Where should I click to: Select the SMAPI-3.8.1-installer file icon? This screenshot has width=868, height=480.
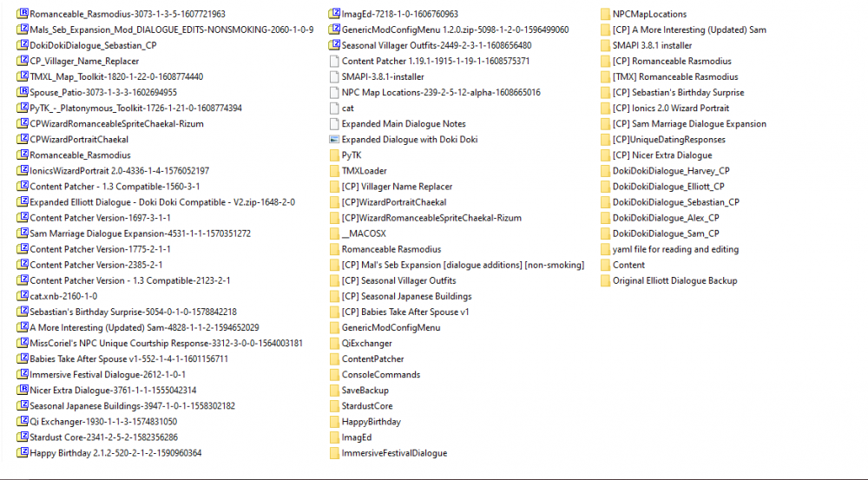[334, 76]
